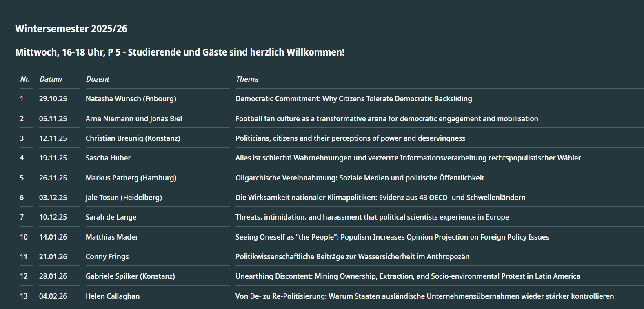
Task: Click Conny Frings lecturer name
Action: click(107, 257)
